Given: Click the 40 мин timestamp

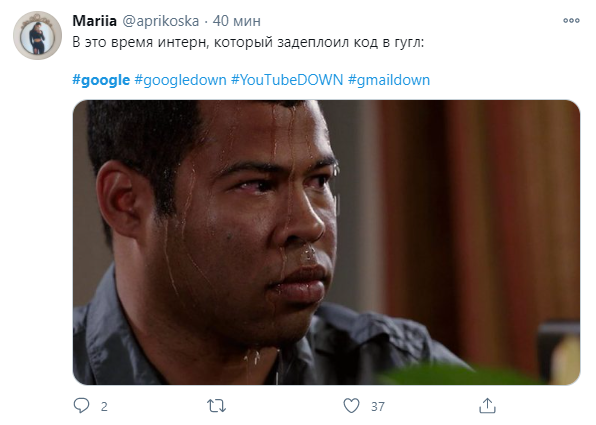Looking at the screenshot, I should 236,21.
